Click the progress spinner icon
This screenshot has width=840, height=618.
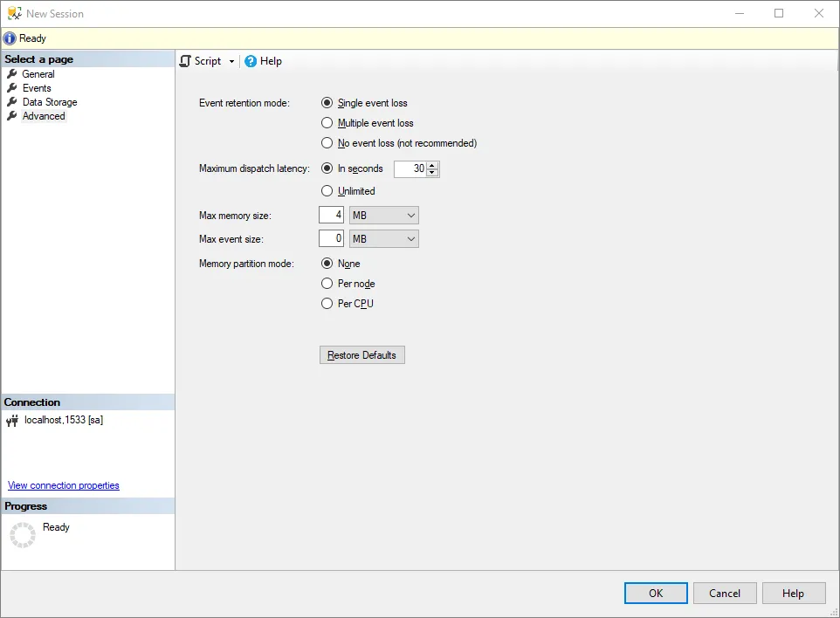point(23,535)
